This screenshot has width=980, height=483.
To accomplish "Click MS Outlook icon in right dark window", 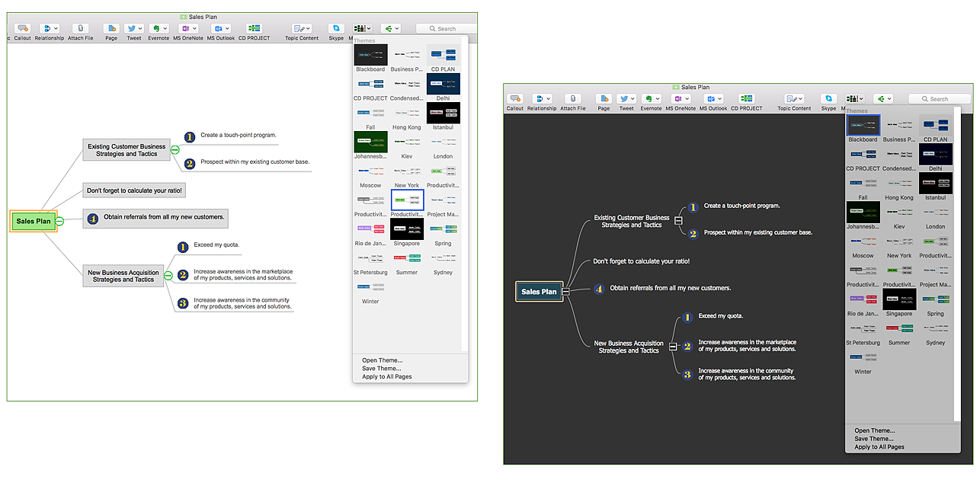I will click(713, 99).
